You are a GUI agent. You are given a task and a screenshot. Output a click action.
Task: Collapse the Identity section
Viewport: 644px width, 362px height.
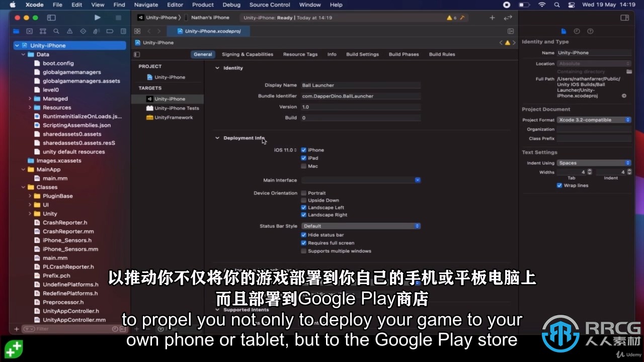point(217,68)
